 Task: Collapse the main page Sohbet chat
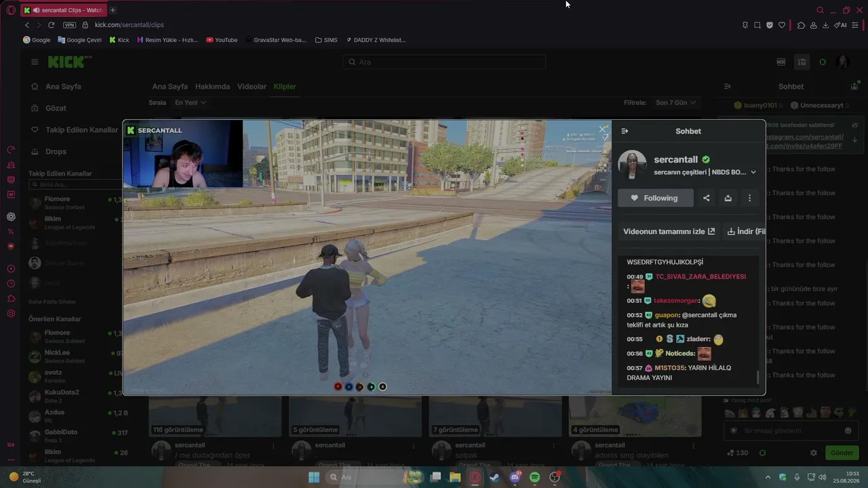point(728,87)
